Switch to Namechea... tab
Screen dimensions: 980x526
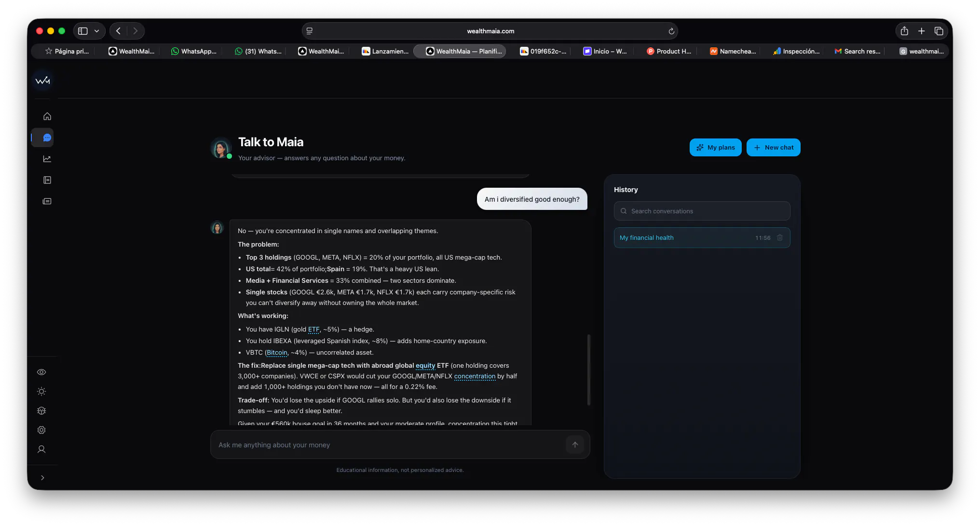click(x=732, y=51)
